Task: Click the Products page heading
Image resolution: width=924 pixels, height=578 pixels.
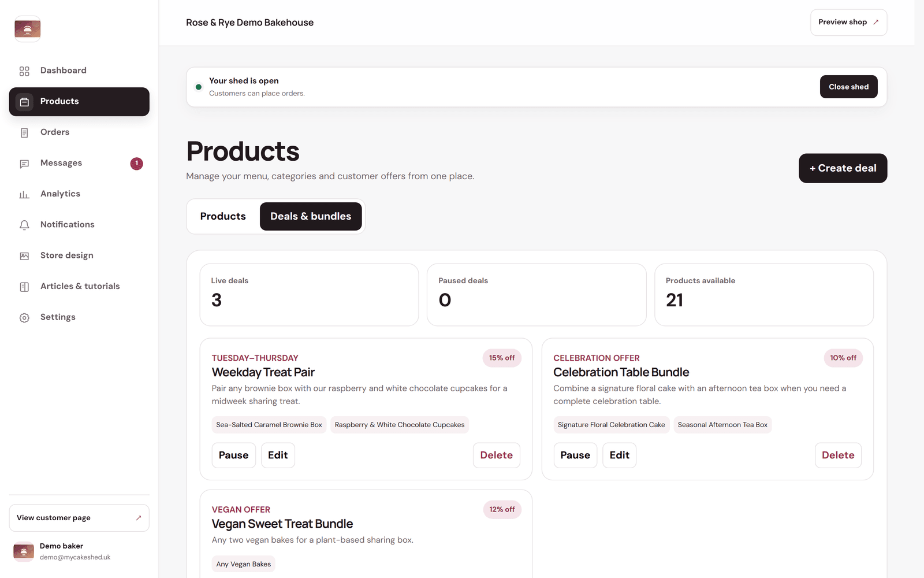Action: click(243, 151)
